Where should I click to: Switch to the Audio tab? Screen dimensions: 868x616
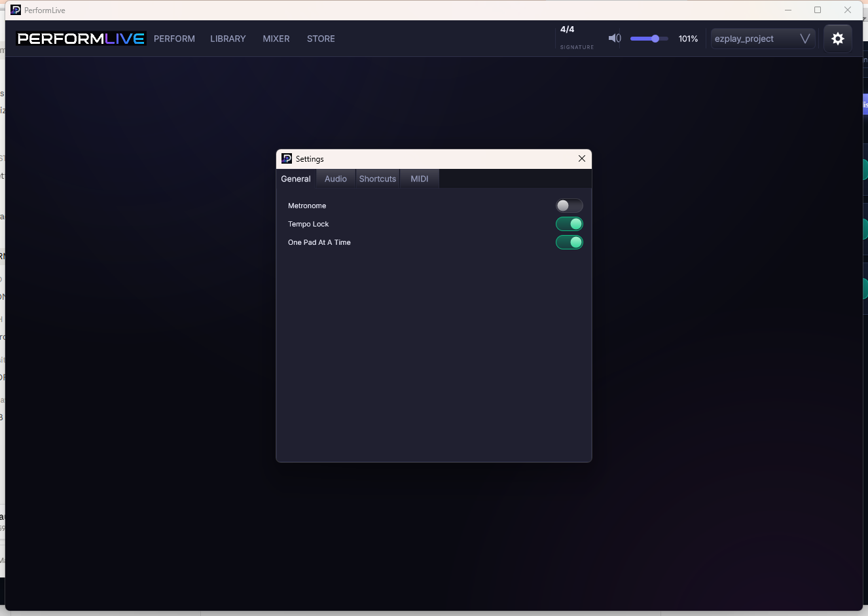coord(336,179)
